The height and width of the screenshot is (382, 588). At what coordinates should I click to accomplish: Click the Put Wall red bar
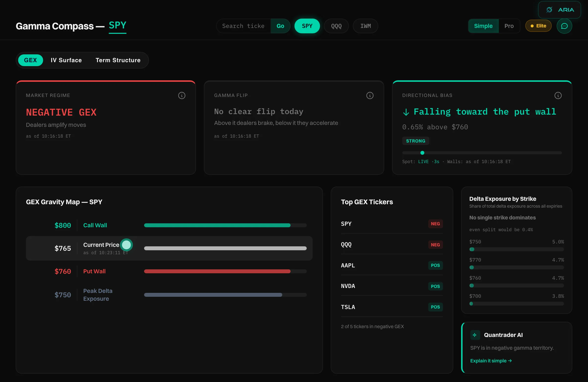[x=217, y=271]
